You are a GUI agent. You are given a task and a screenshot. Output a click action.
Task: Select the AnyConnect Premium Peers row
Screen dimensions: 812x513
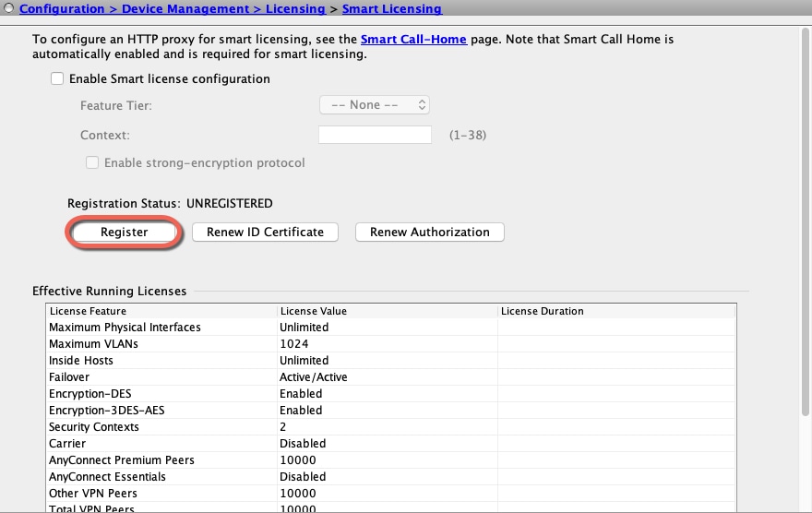[391, 459]
